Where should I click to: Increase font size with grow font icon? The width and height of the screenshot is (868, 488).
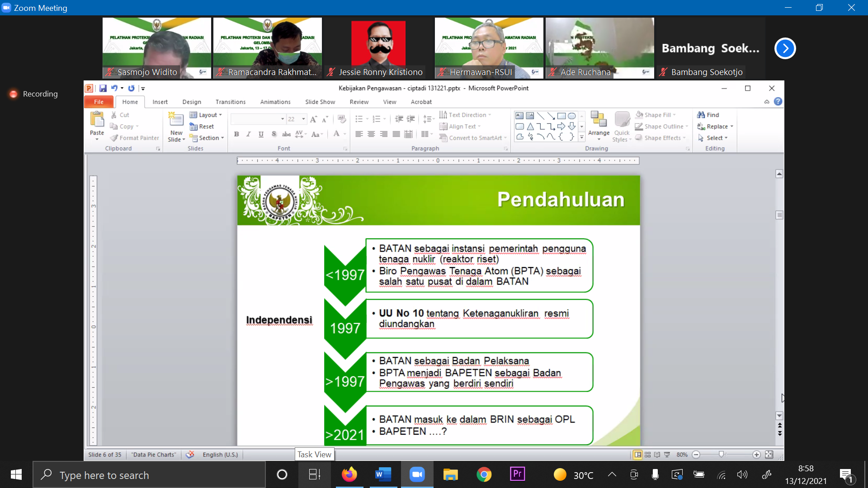(x=313, y=119)
